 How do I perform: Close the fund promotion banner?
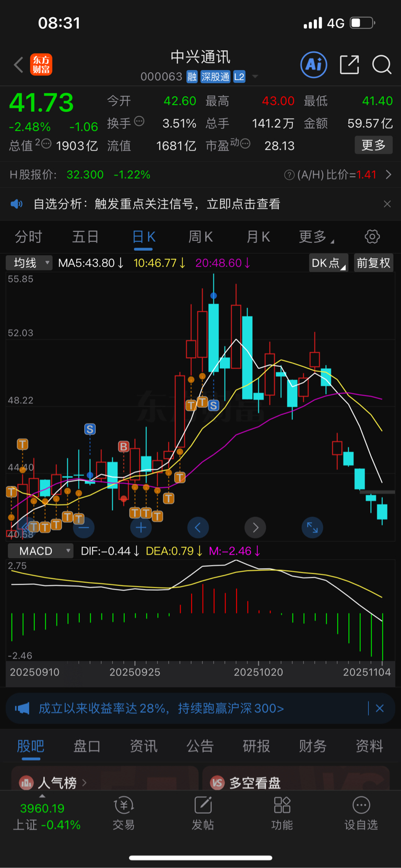tap(380, 708)
